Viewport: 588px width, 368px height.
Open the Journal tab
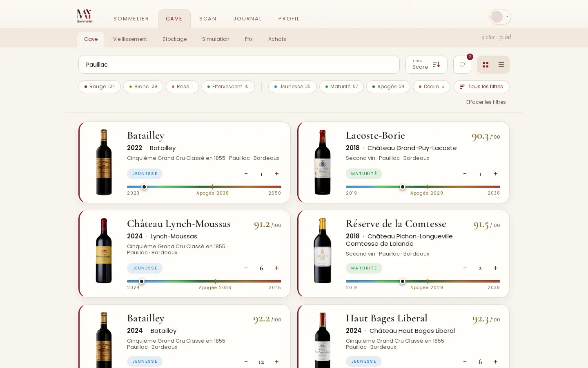pos(247,19)
